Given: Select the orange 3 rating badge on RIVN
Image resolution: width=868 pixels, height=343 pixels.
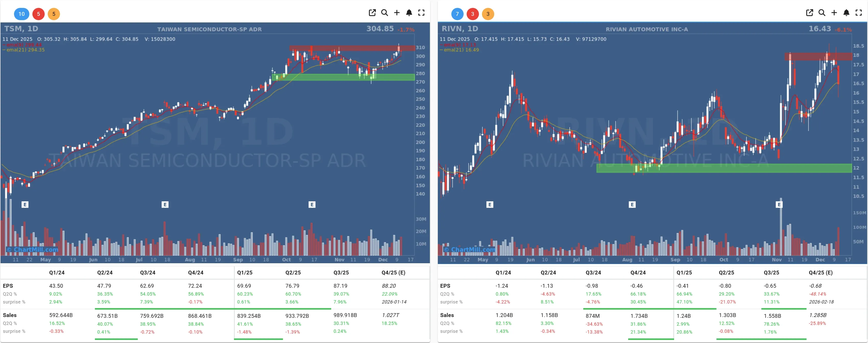Looking at the screenshot, I should (488, 14).
